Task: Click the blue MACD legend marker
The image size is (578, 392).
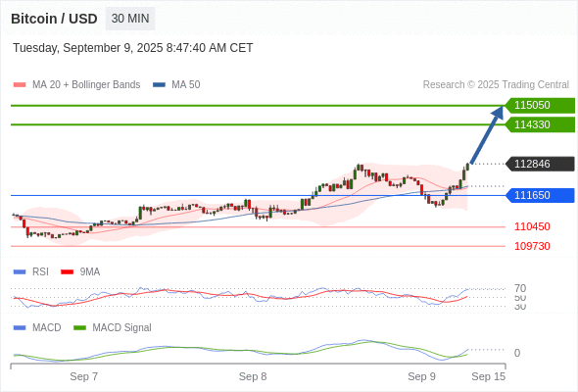Action: pos(20,327)
